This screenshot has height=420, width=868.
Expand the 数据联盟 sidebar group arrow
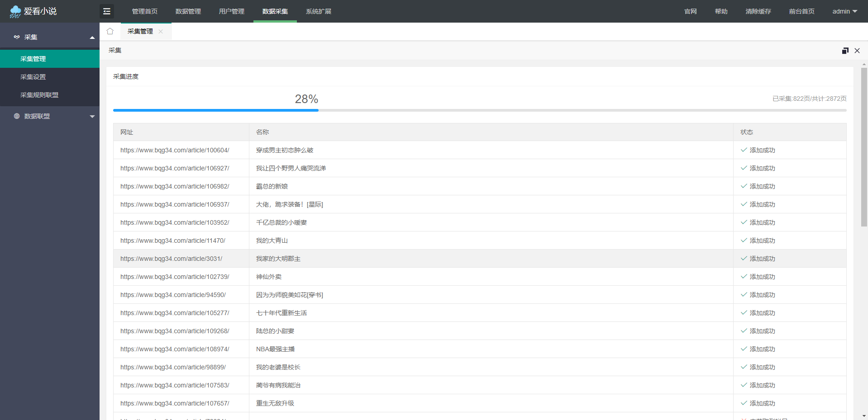click(x=92, y=117)
